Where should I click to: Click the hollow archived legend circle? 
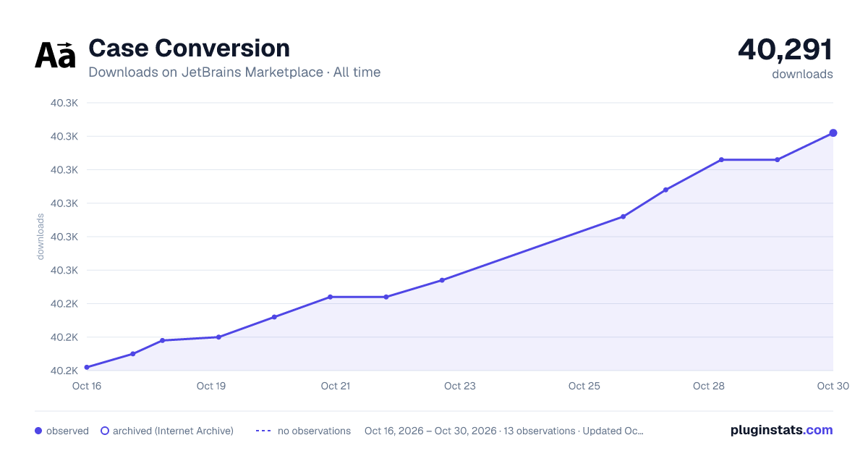[105, 431]
